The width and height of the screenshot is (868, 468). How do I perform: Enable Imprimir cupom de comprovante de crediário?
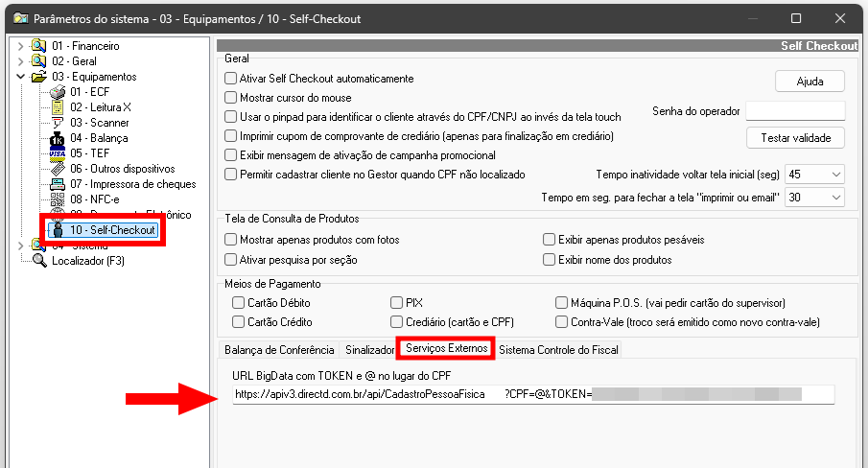click(231, 136)
